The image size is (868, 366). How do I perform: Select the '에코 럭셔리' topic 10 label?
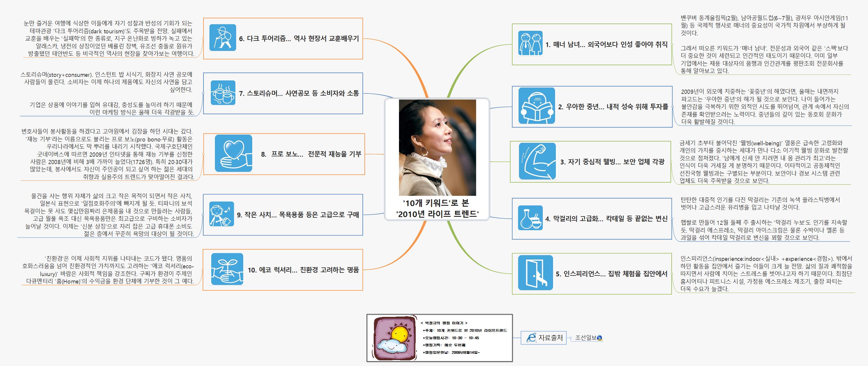pyautogui.click(x=303, y=270)
